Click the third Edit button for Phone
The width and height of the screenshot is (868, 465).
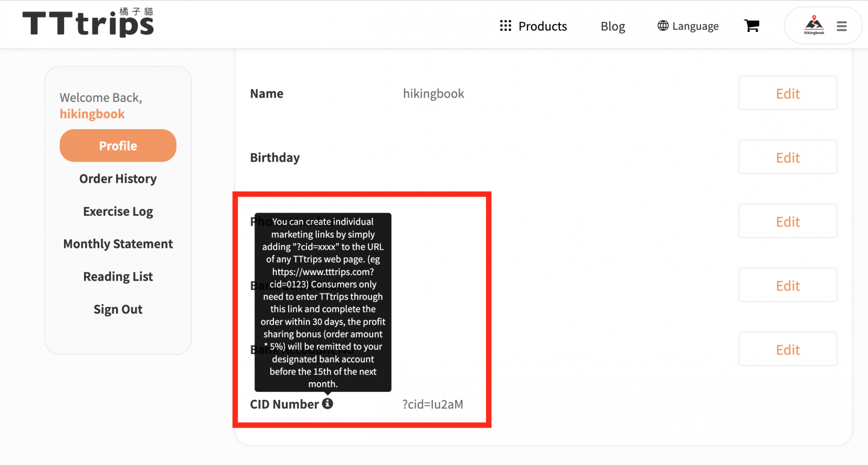tap(788, 221)
